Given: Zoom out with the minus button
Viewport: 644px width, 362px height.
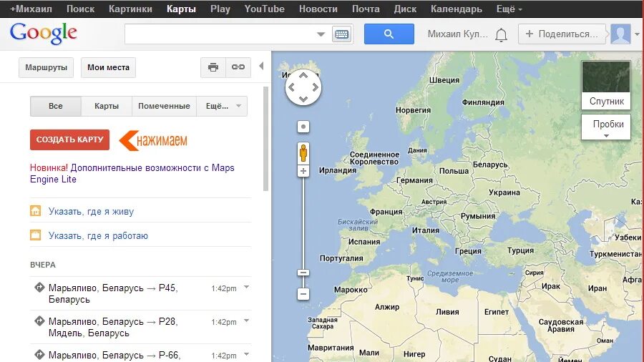Looking at the screenshot, I should pyautogui.click(x=303, y=294).
